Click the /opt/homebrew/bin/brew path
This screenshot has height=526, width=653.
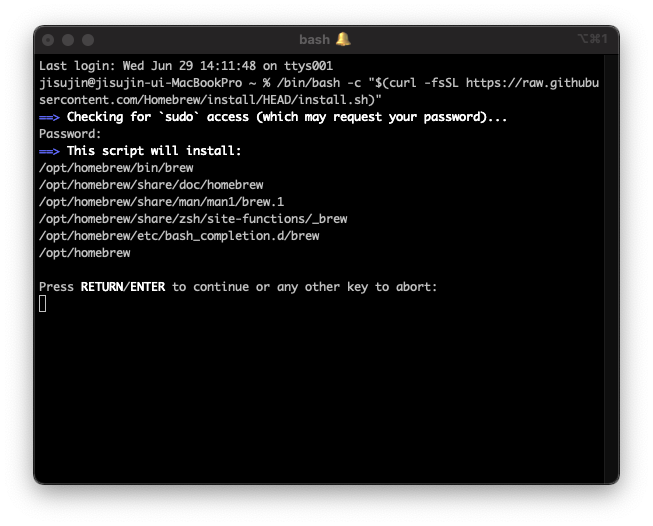click(x=116, y=168)
